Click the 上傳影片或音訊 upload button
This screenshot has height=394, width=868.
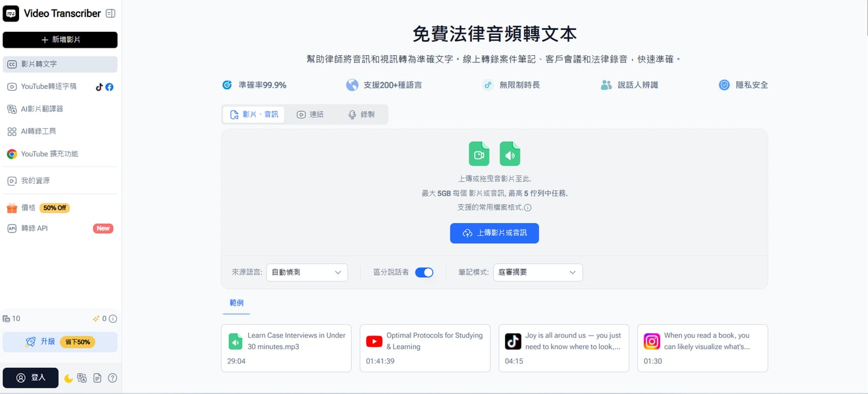click(494, 233)
